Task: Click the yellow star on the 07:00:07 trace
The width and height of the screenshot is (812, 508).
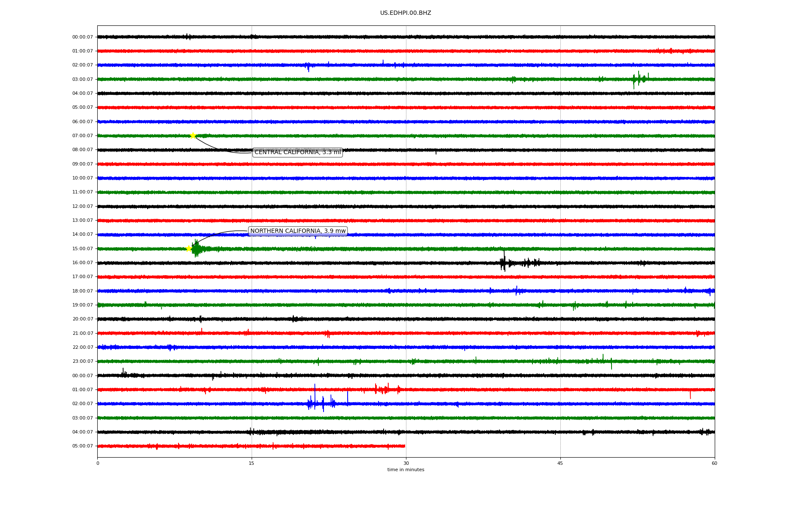Action: (x=193, y=135)
